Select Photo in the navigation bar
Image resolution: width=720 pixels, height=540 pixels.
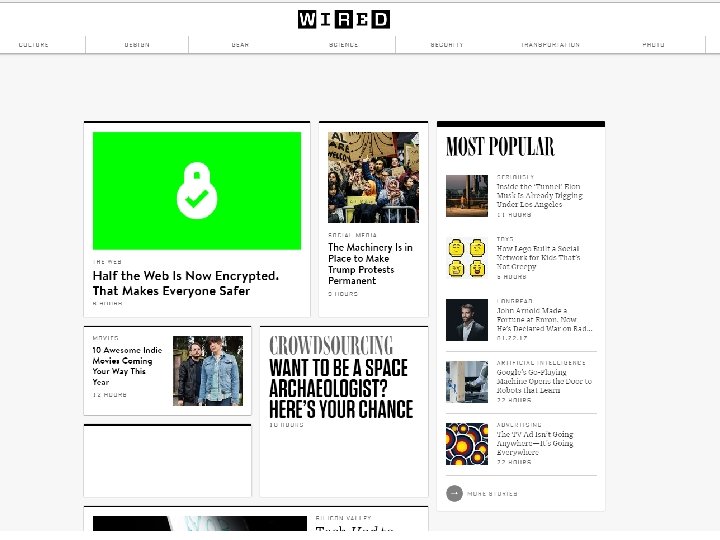653,45
